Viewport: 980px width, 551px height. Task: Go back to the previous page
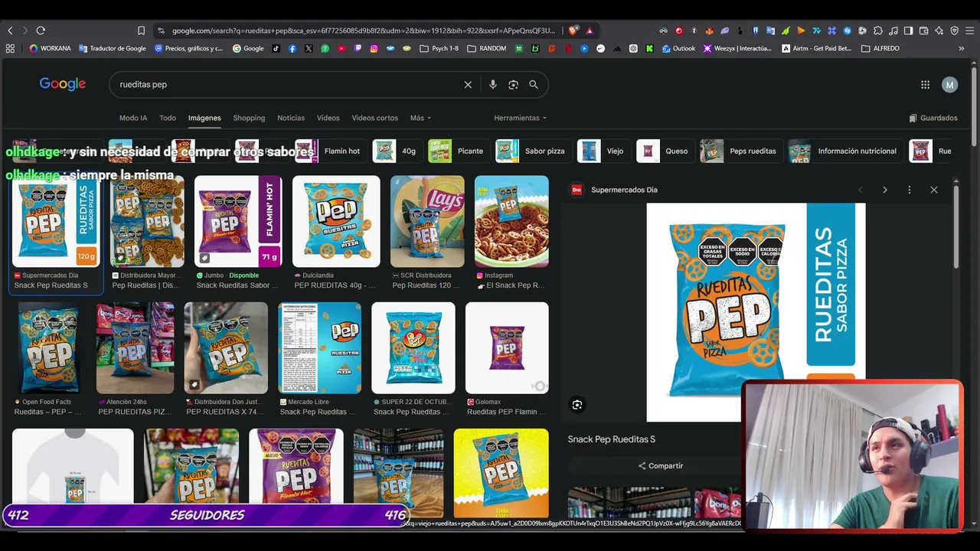(10, 31)
